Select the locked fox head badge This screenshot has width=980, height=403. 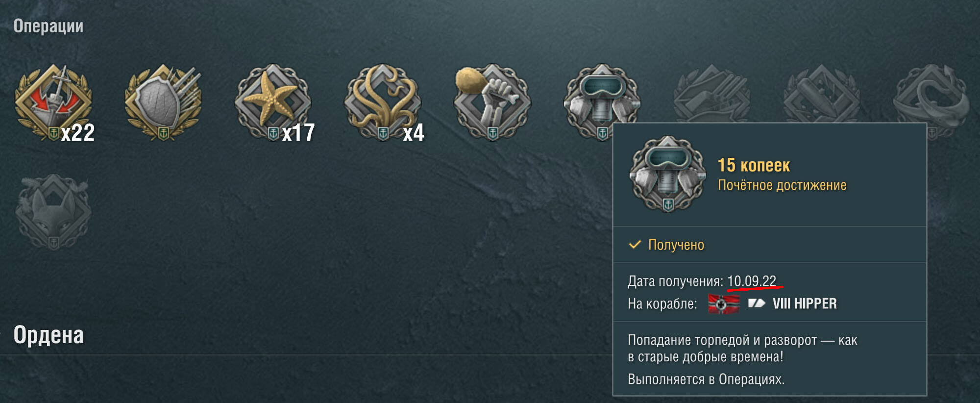(53, 212)
